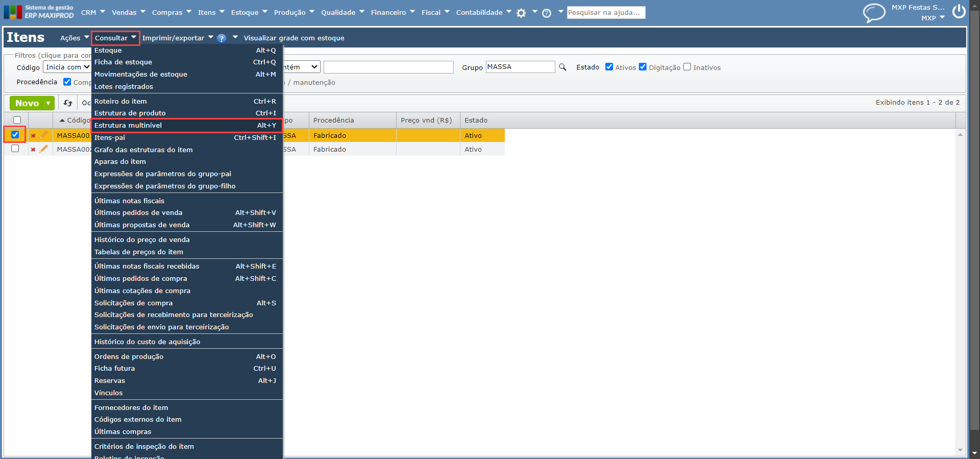Open the Financeiro top menu

point(393,12)
